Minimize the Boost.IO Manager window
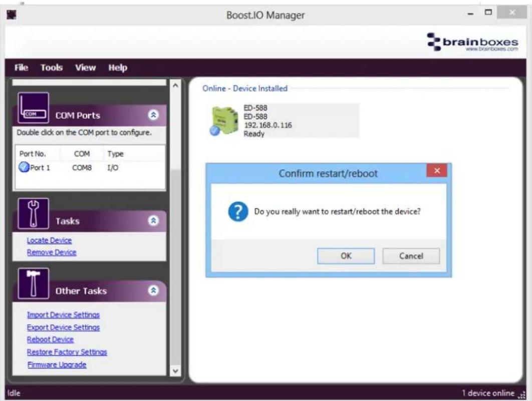532x401 pixels. click(x=470, y=14)
